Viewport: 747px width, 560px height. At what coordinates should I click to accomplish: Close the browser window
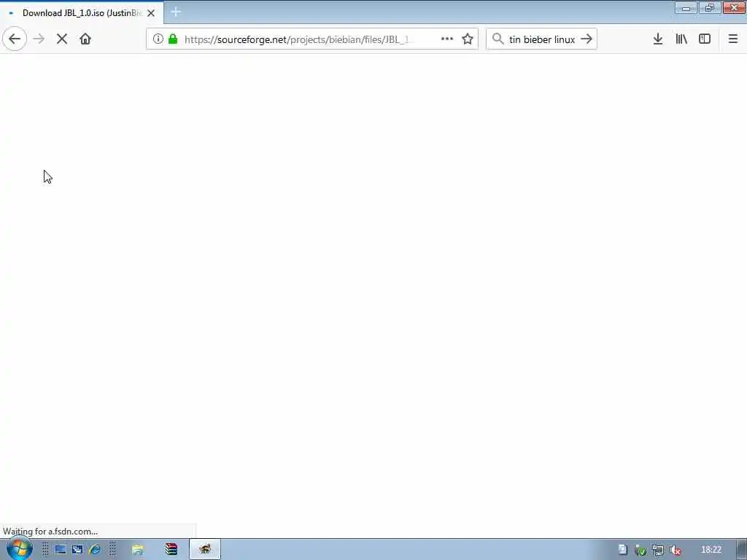(x=734, y=8)
